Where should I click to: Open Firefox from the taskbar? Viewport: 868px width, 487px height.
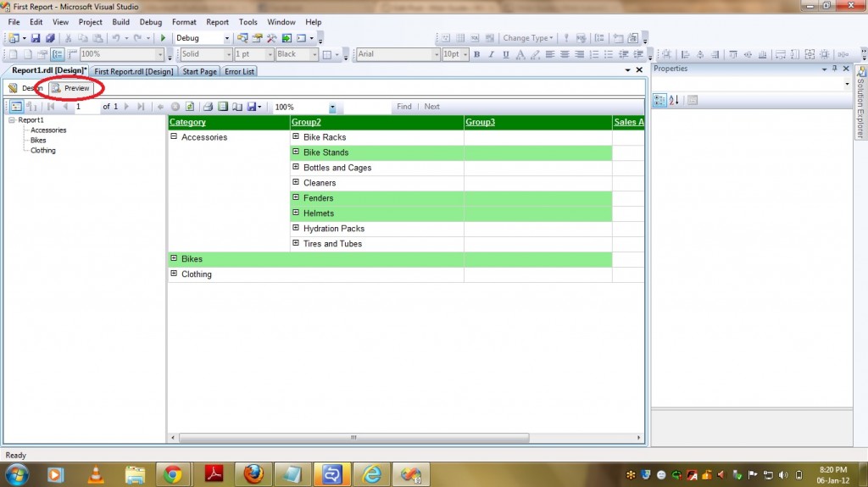tap(253, 474)
